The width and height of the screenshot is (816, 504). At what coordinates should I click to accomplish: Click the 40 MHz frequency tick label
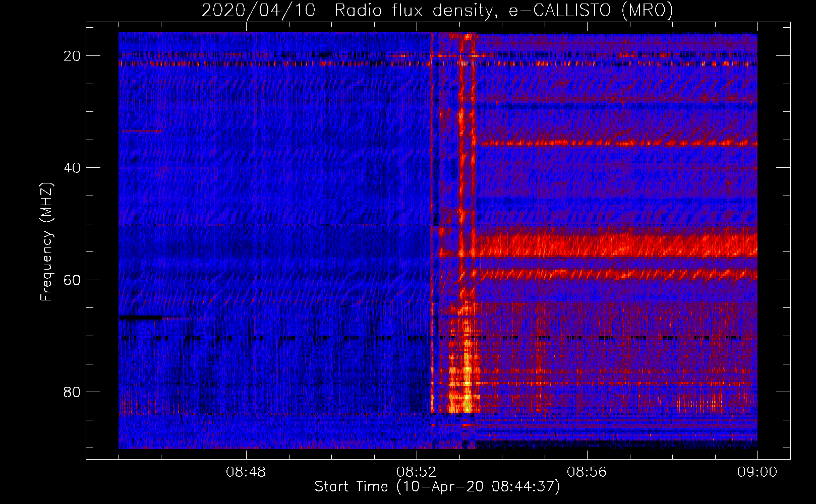[73, 168]
